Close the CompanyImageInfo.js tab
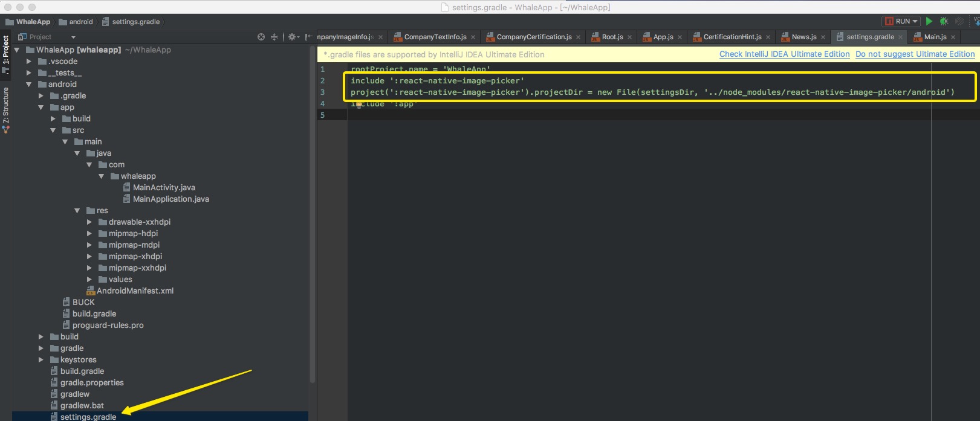This screenshot has width=980, height=421. click(380, 37)
